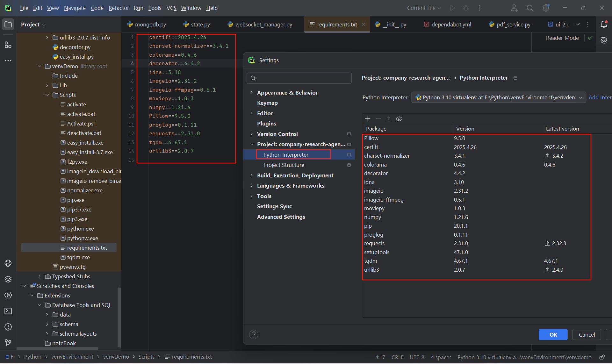Toggle Reader Mode in the editor
Image resolution: width=612 pixels, height=364 pixels.
pos(562,38)
